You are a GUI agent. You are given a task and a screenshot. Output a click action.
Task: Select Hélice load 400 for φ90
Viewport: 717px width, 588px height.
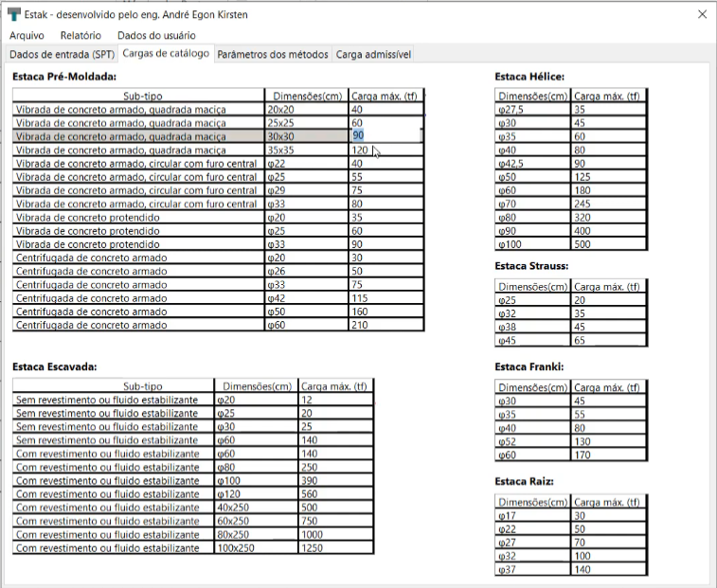click(x=609, y=230)
